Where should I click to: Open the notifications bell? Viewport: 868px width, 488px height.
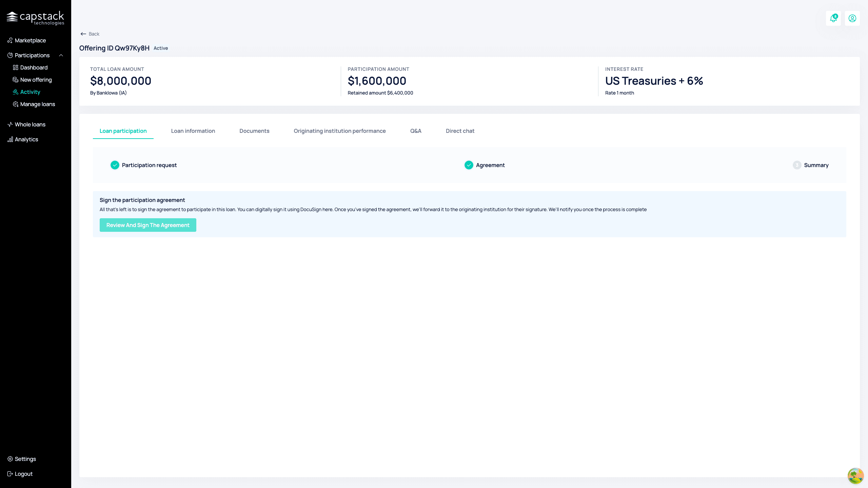click(833, 18)
